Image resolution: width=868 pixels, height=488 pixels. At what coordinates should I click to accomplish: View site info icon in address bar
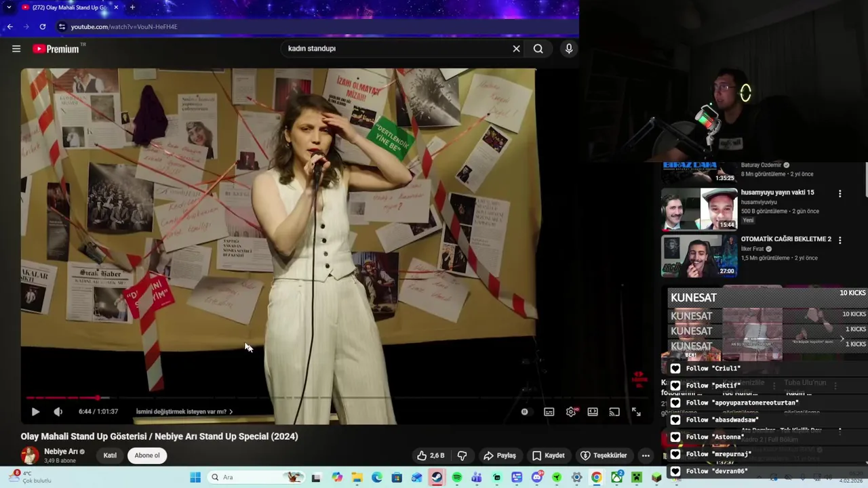click(62, 26)
